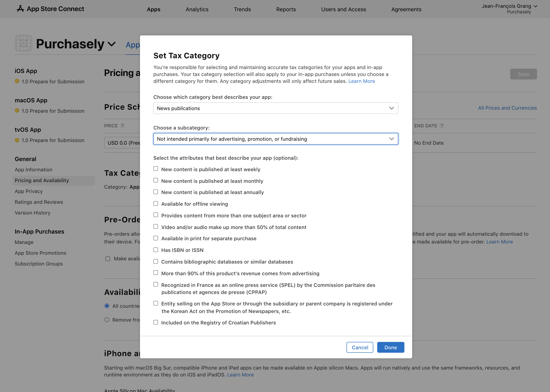This screenshot has width=550, height=392.
Task: Select the 'Remove from' sale radio button
Action: pyautogui.click(x=107, y=320)
